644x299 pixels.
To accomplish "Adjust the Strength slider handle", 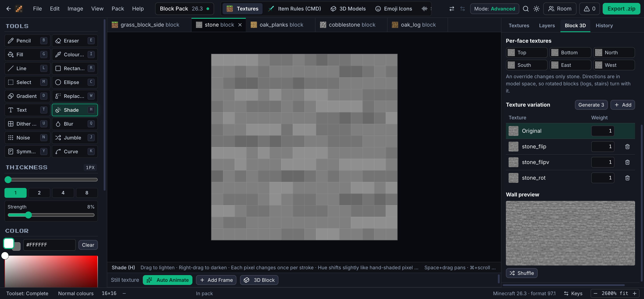I will click(29, 215).
